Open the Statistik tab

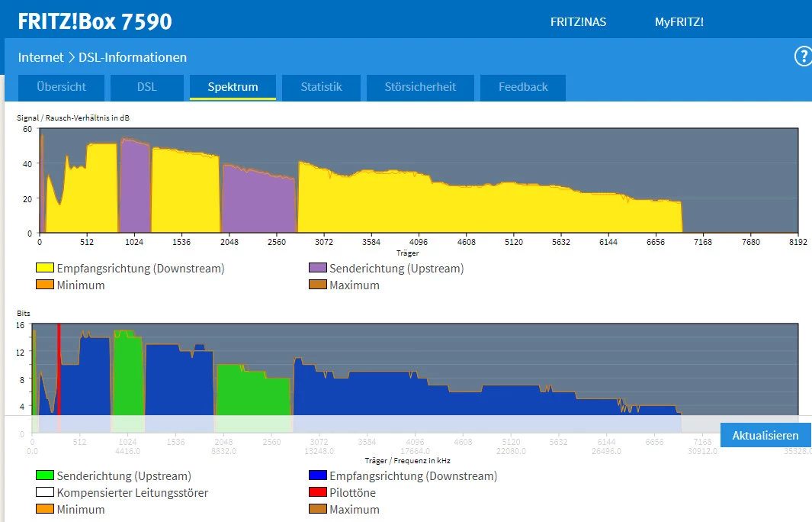coord(321,87)
